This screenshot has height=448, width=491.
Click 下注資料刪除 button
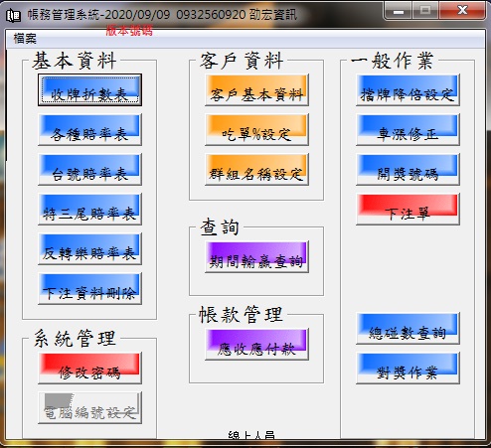coord(89,289)
